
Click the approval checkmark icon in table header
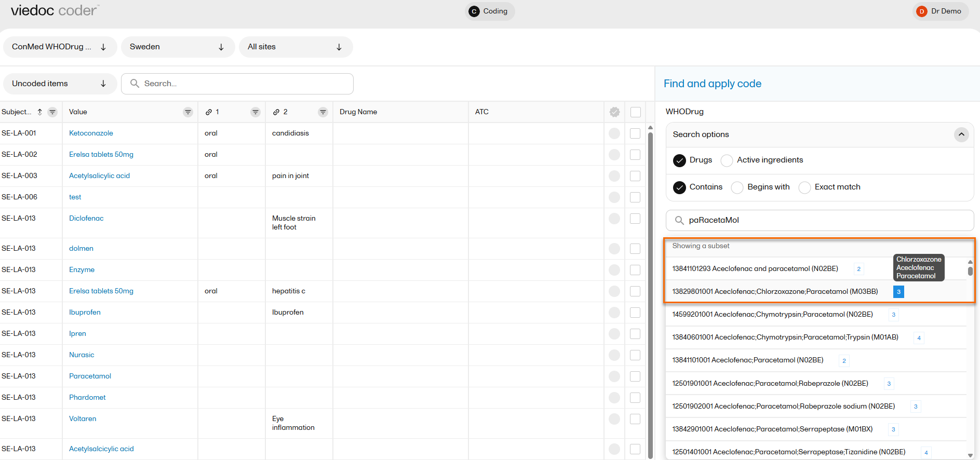coord(614,112)
